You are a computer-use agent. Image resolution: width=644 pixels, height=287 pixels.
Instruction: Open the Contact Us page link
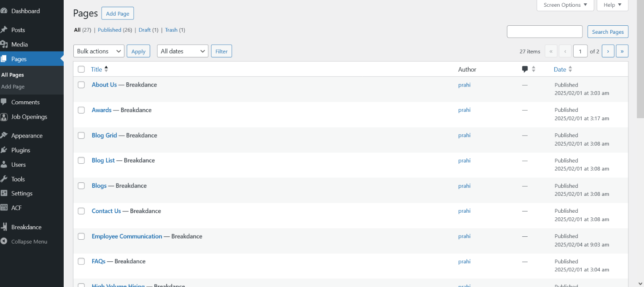tap(106, 211)
